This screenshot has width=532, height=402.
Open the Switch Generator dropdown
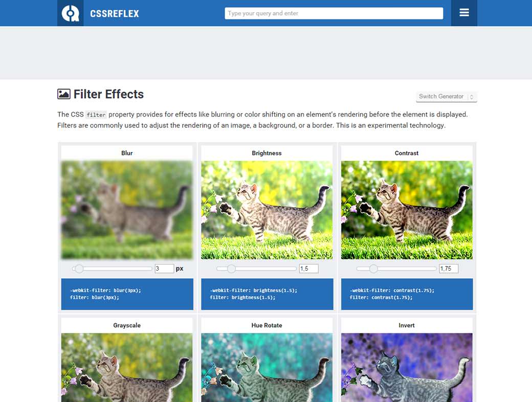(x=442, y=96)
